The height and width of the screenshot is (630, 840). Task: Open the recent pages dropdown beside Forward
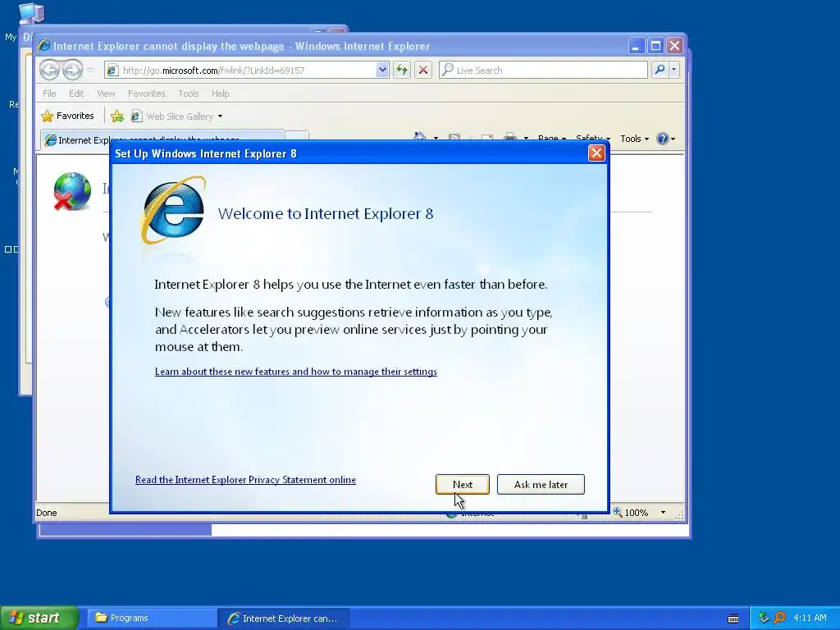pos(90,71)
